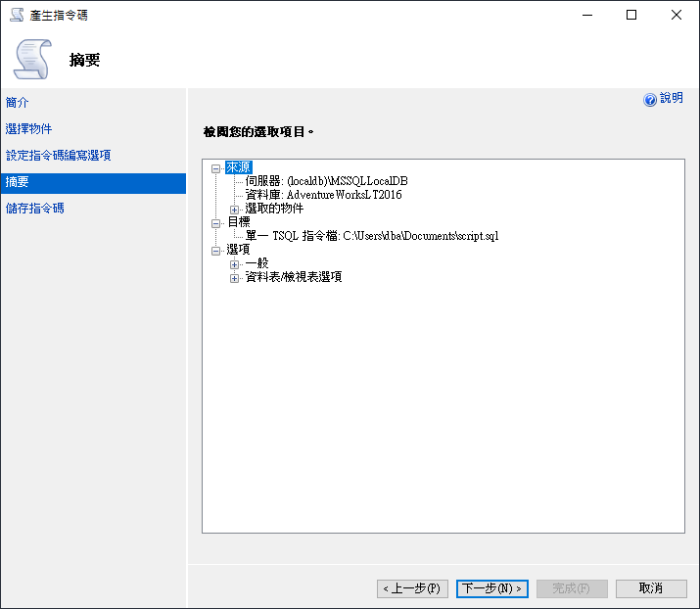Click the 產生指令碼 title bar app icon
Image resolution: width=700 pixels, height=609 pixels.
coord(16,15)
